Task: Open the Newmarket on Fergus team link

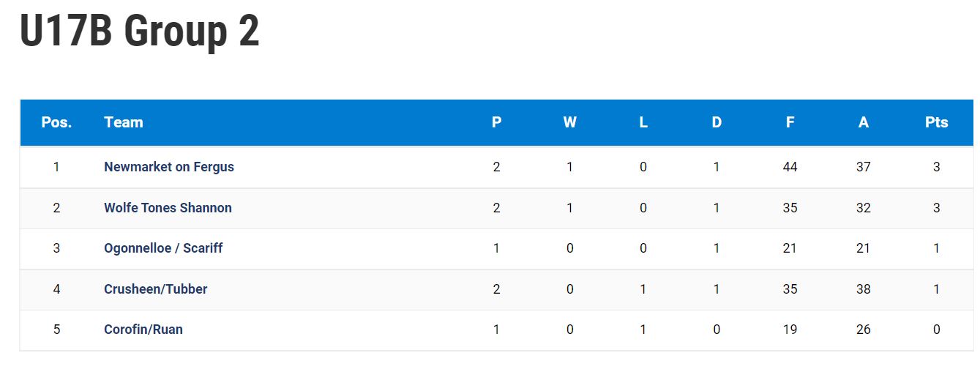Action: 169,167
